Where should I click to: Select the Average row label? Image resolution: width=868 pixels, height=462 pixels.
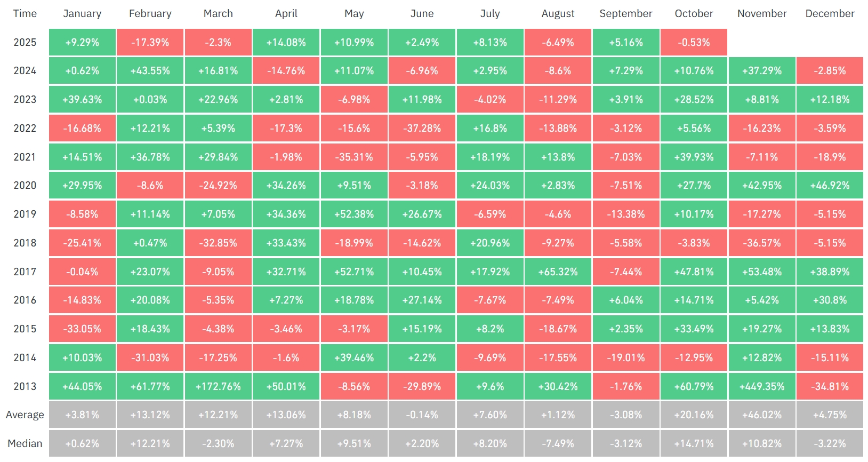coord(25,415)
